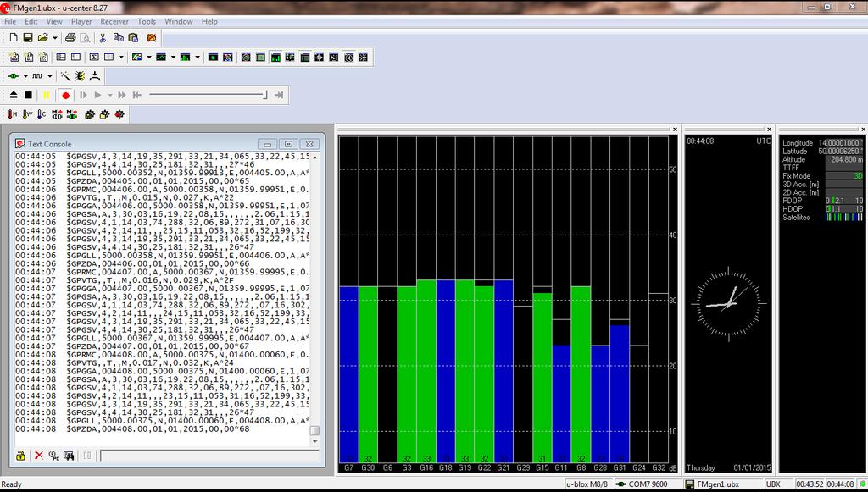This screenshot has height=492, width=868.
Task: Click the filter icon in Text Console toolbar
Action: pos(69,456)
